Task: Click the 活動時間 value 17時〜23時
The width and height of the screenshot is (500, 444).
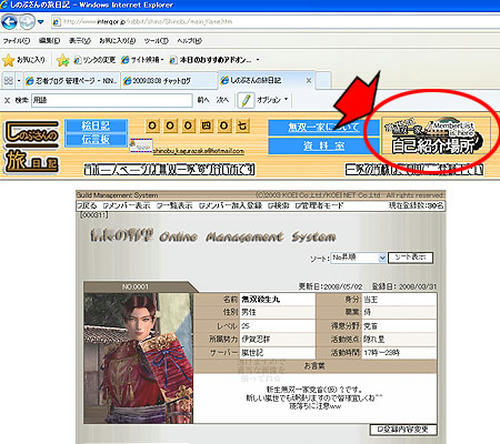Action: (x=382, y=352)
